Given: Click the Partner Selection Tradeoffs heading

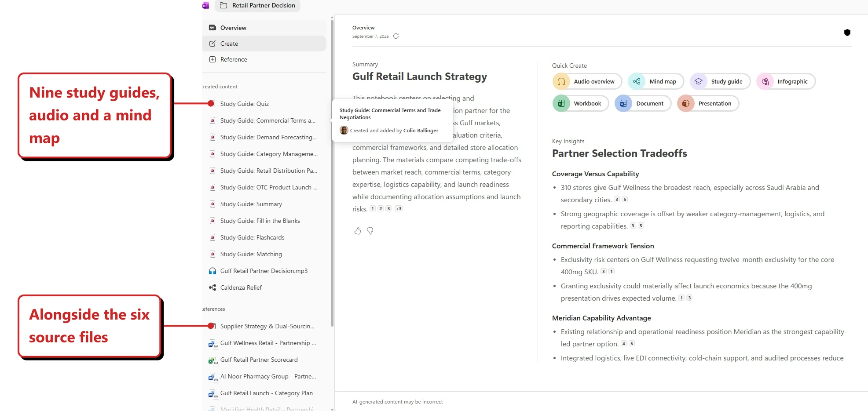Looking at the screenshot, I should pos(619,153).
